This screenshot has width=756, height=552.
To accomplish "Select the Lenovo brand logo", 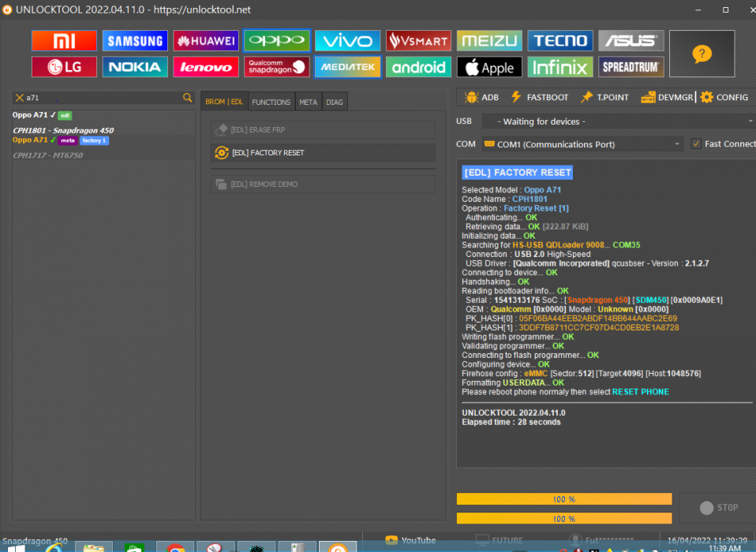I will tap(206, 67).
